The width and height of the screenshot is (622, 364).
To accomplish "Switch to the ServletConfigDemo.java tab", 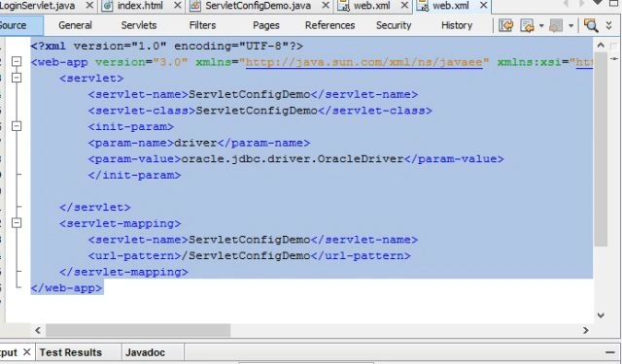I will pyautogui.click(x=258, y=6).
